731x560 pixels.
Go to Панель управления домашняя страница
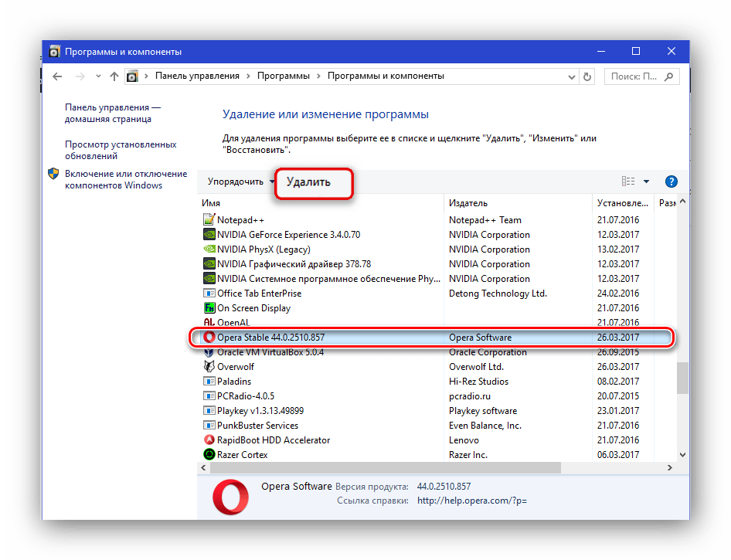click(x=112, y=114)
